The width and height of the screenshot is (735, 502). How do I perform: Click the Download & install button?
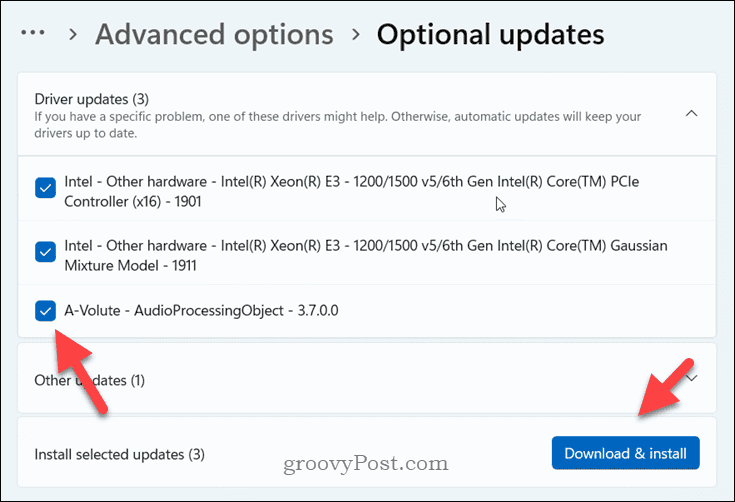625,453
